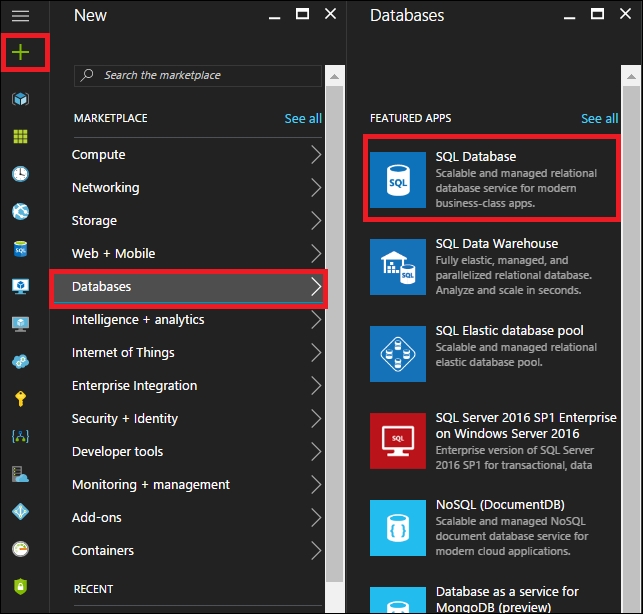Open the virtual machines monitor sidebar icon
Viewport: 643px width, 614px height.
(20, 324)
